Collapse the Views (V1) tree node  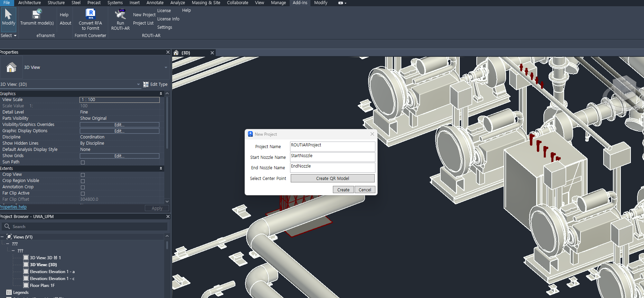[2, 237]
